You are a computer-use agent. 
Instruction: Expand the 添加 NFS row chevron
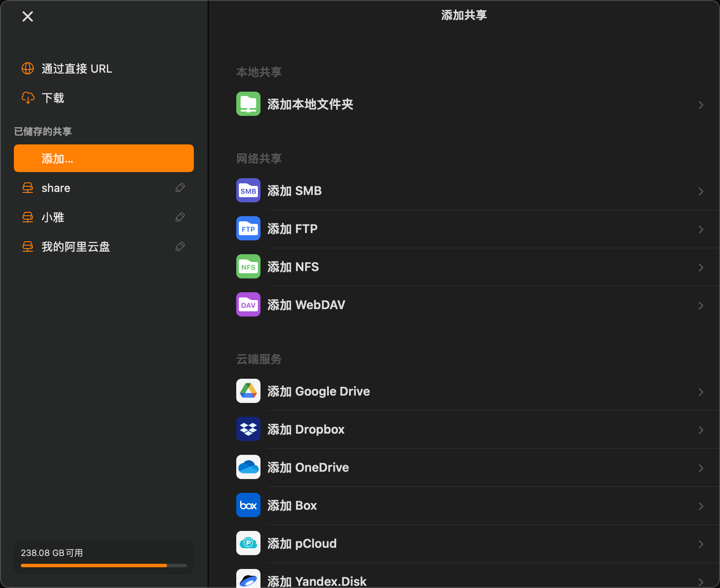(x=701, y=268)
